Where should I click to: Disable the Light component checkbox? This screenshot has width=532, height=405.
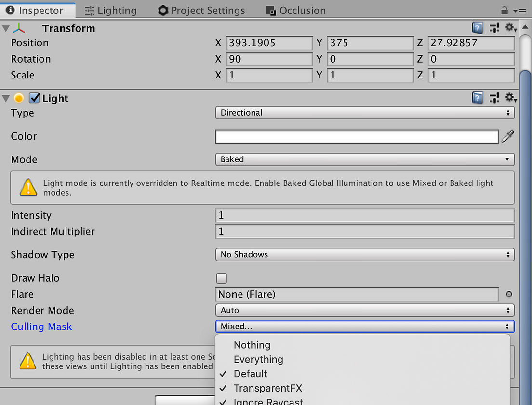coord(34,97)
